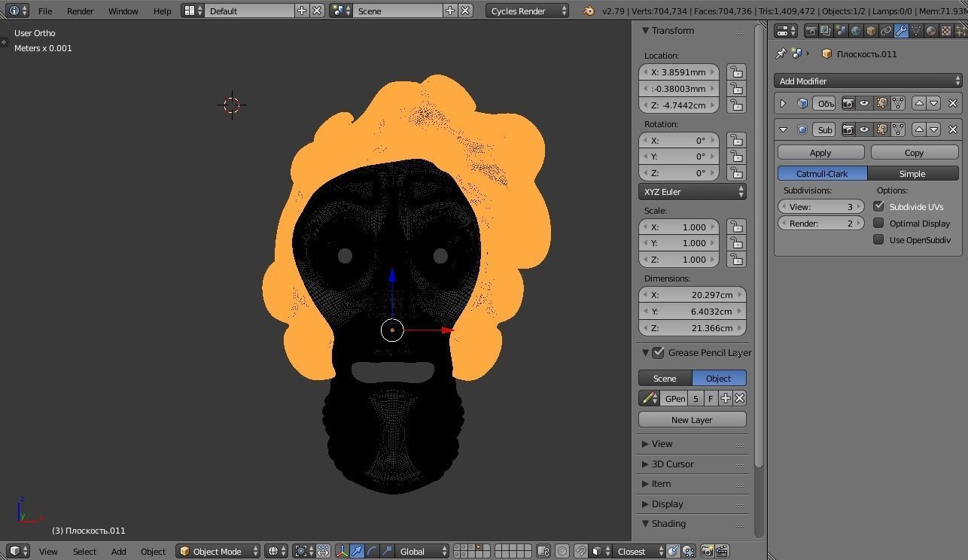Screen dimensions: 968x560
Task: Open the Closest snap target dropdown
Action: (640, 552)
